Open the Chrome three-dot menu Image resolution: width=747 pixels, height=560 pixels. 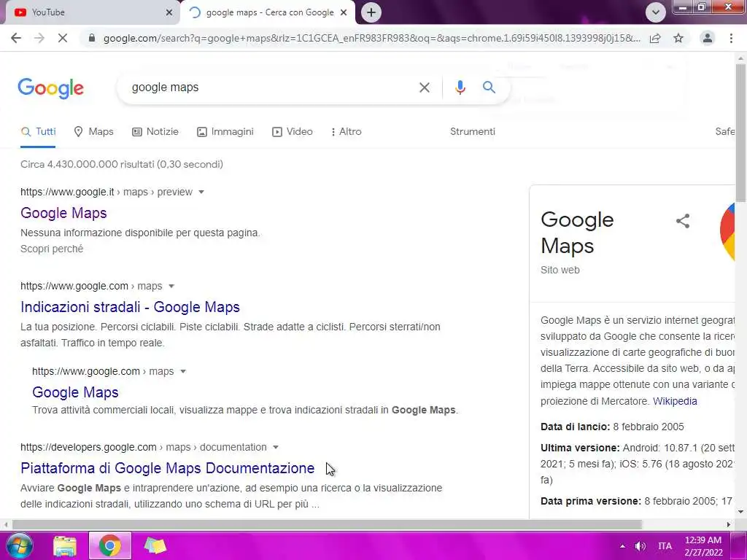(x=731, y=38)
